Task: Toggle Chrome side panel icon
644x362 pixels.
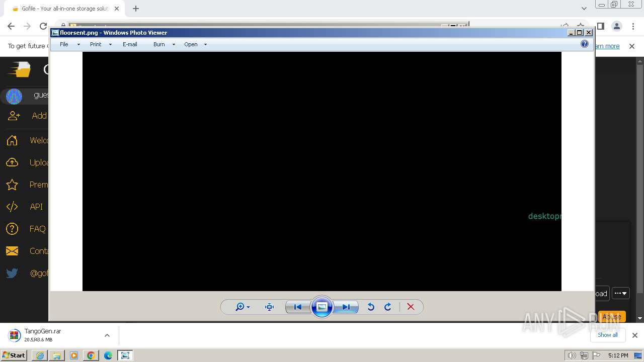Action: coord(600,26)
